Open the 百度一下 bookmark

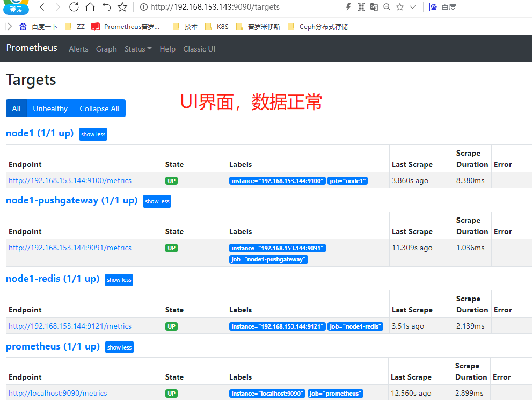click(x=38, y=26)
